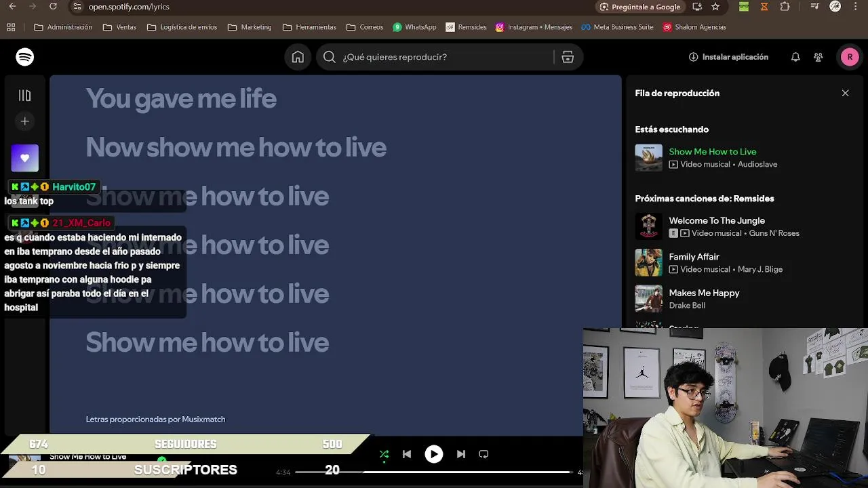This screenshot has height=488, width=868.
Task: Click the install app icon in address bar
Action: coord(697,7)
